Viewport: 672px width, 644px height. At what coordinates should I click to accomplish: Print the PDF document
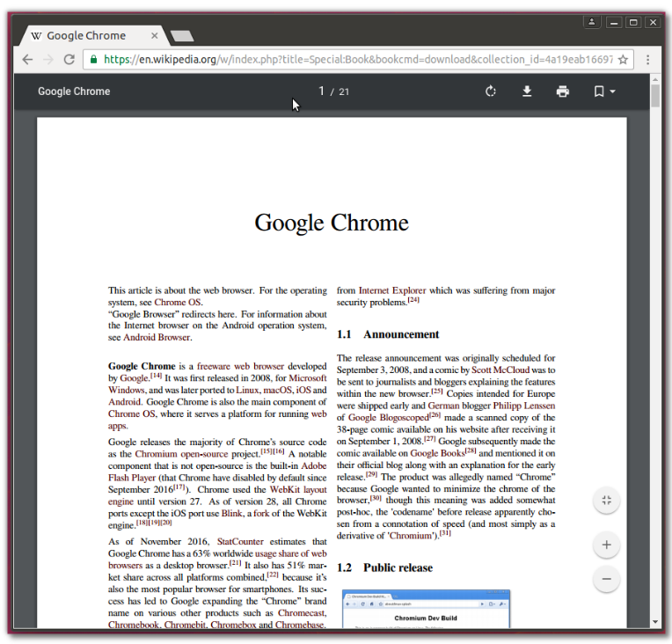click(x=562, y=91)
